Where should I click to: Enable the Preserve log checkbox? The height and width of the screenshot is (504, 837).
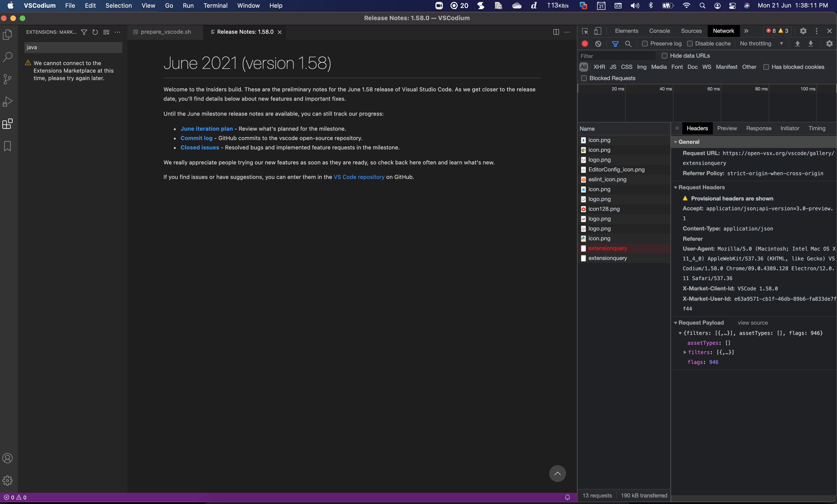(645, 44)
